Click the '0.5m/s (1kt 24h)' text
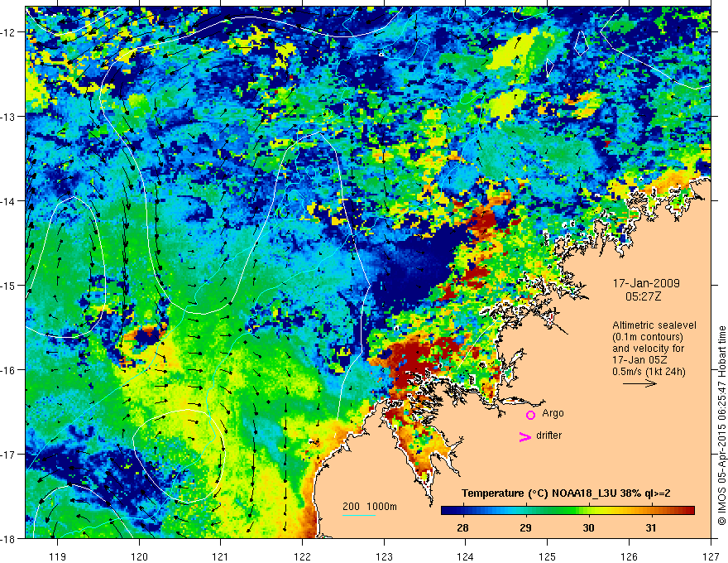 (x=649, y=371)
